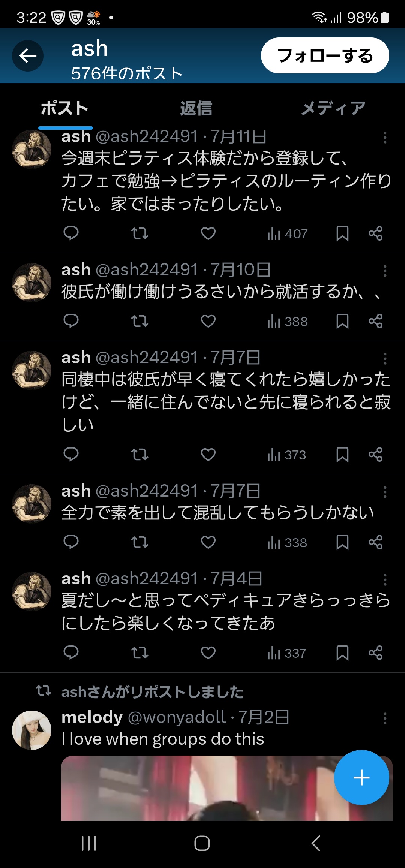Switch to the メディア tab
405x868 pixels.
click(333, 108)
